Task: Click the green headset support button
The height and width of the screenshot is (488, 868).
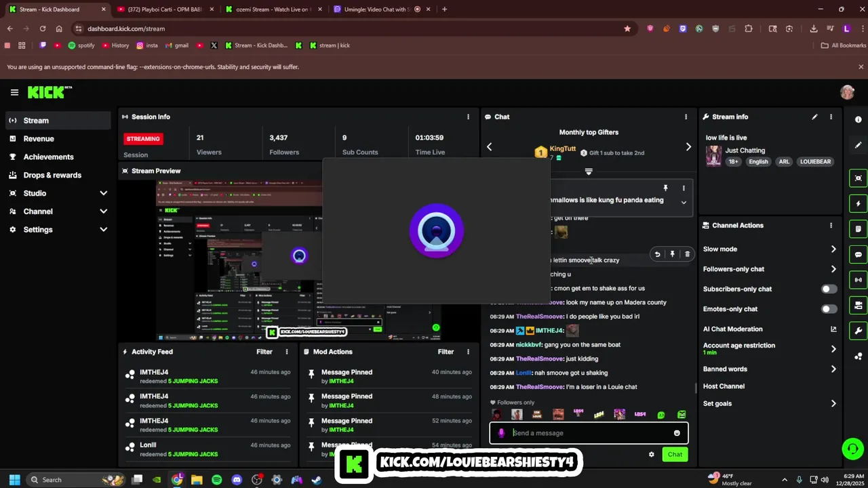Action: 852,449
